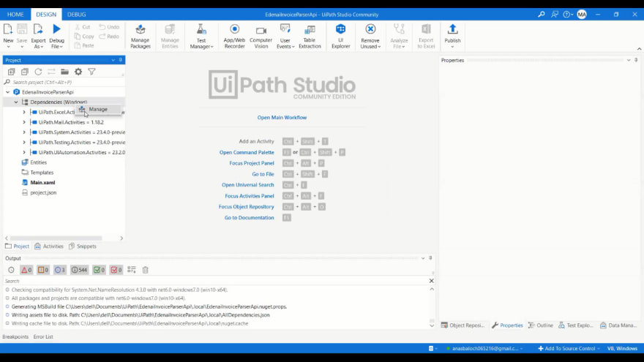Open Project panel options dropdown arrow
The height and width of the screenshot is (362, 644).
pyautogui.click(x=113, y=60)
